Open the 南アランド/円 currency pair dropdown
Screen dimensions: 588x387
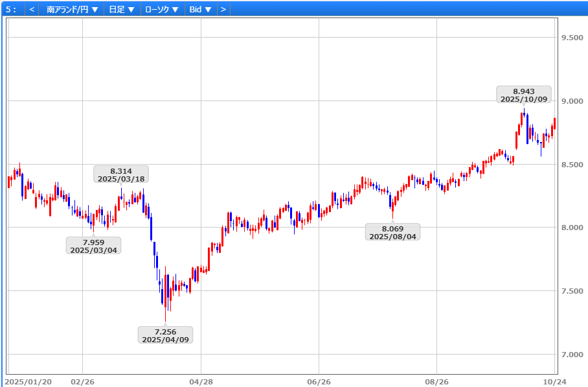73,9
